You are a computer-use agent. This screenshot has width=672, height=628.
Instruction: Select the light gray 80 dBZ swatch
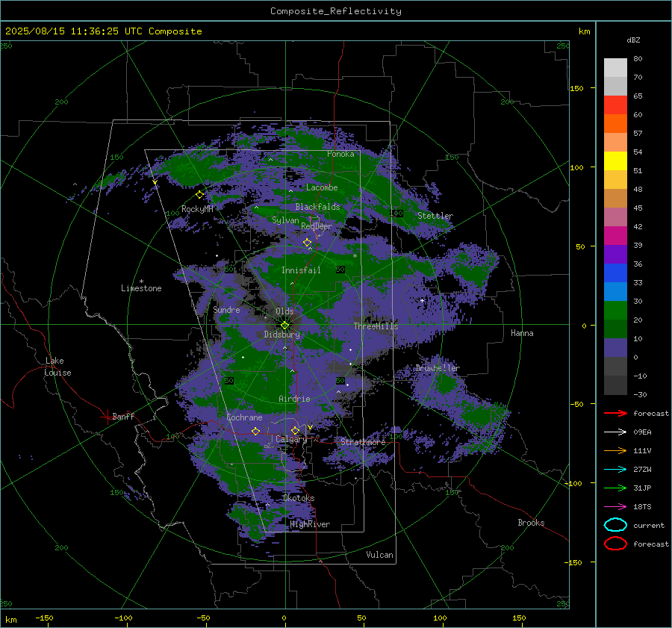615,68
